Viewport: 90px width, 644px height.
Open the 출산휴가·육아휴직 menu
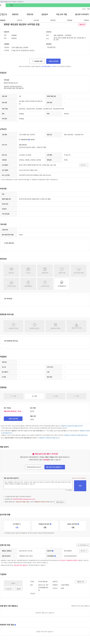pos(82,14)
